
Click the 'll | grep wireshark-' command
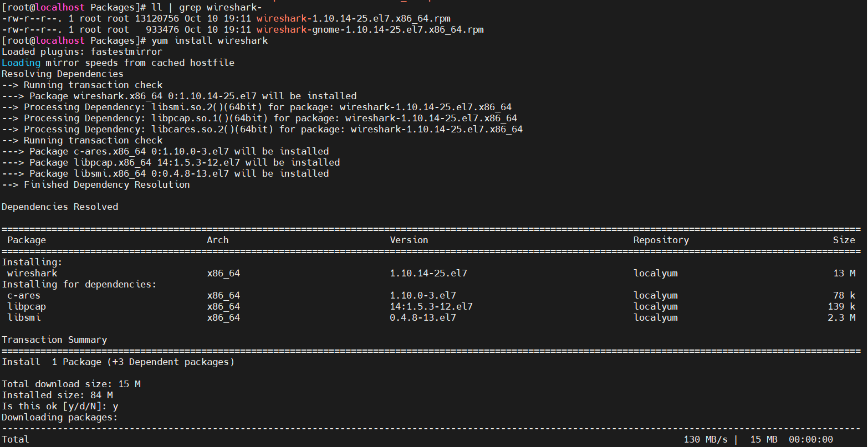pyautogui.click(x=207, y=7)
